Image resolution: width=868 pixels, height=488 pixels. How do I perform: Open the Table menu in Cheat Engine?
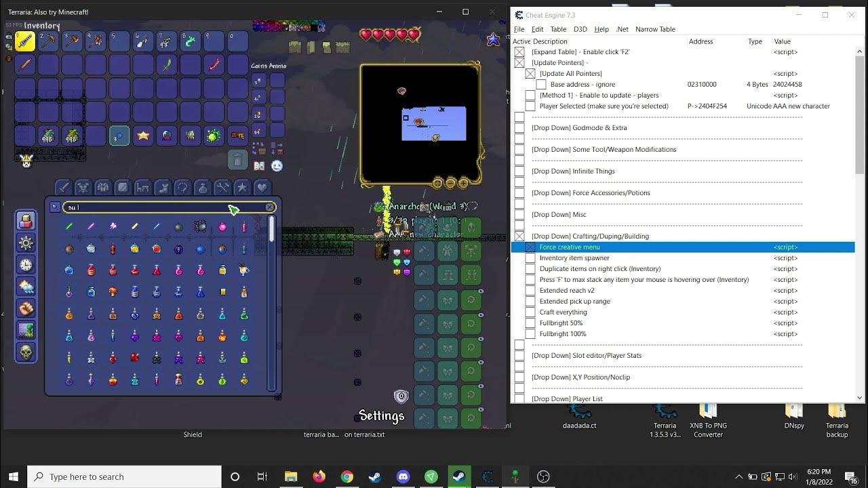[x=558, y=29]
